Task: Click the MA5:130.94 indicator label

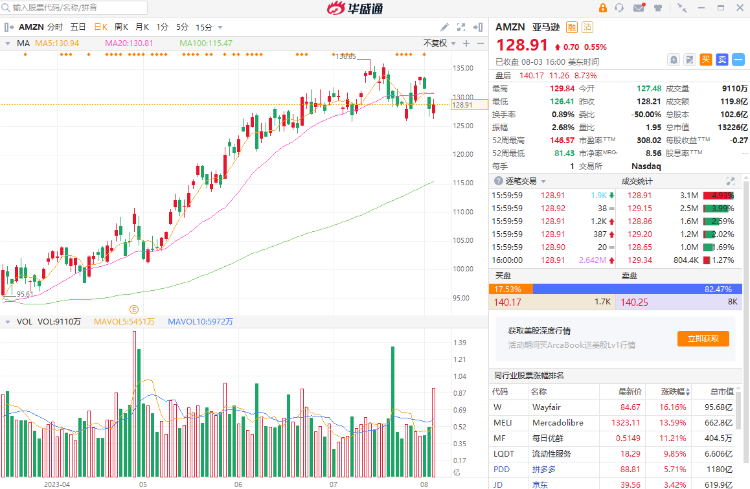Action: (x=57, y=44)
